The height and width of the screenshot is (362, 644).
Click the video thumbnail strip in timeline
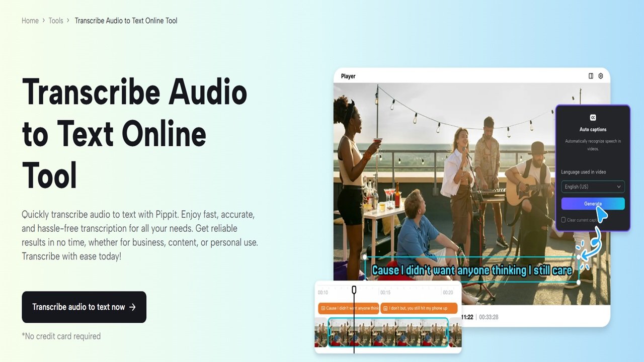(388, 332)
